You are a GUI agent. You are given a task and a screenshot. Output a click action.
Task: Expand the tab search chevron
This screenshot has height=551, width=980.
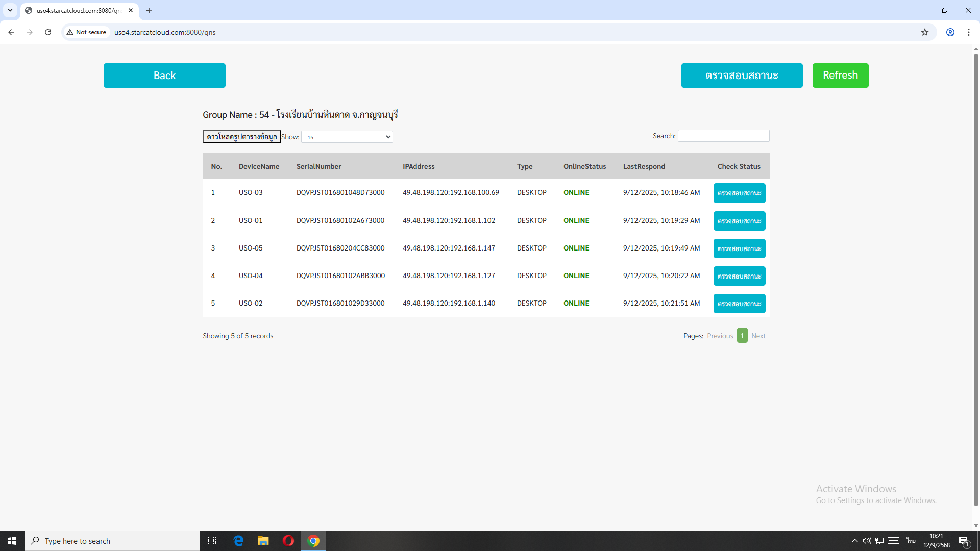10,10
